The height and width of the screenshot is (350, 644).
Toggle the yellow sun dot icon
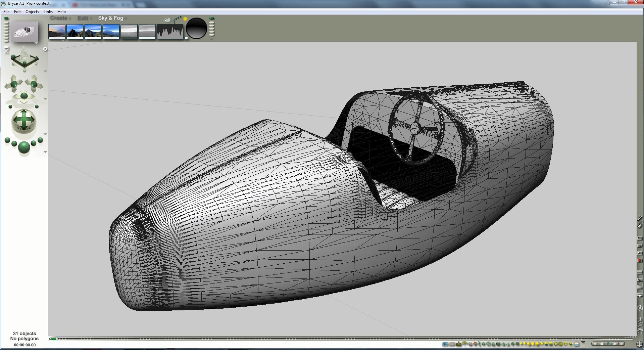(185, 19)
